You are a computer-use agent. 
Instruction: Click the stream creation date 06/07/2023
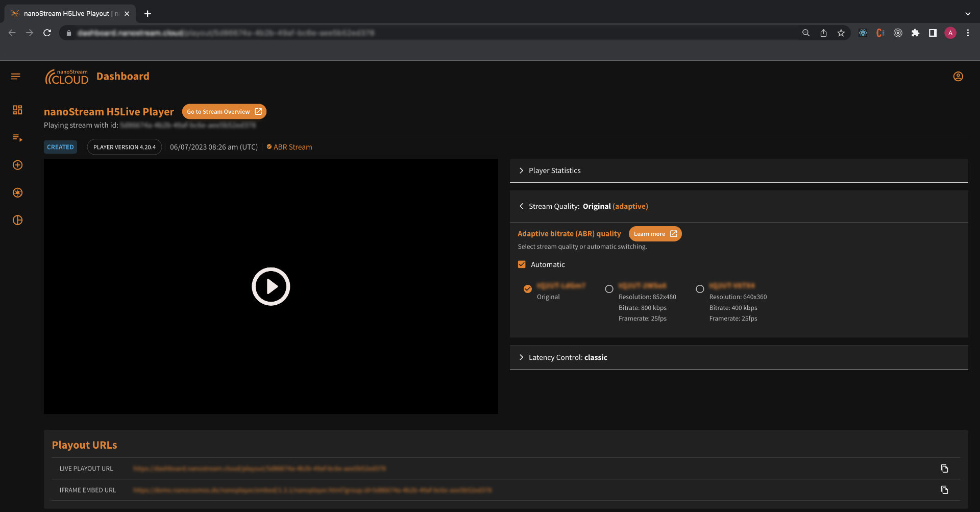point(214,147)
